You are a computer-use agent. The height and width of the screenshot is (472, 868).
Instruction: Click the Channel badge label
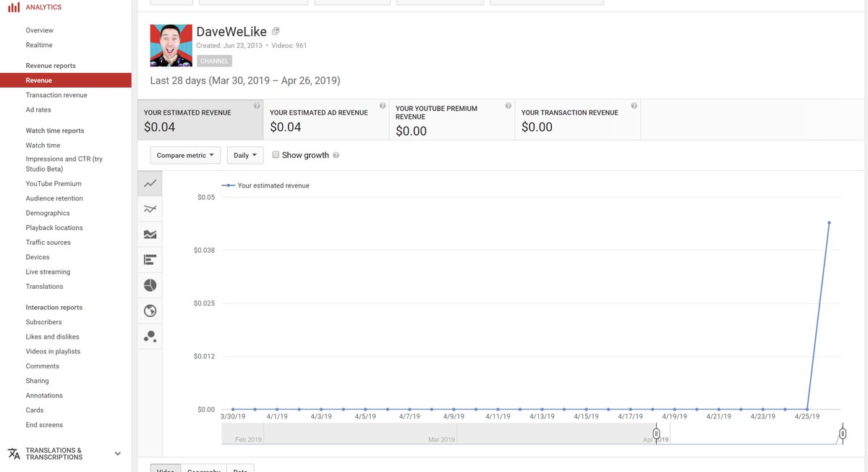click(214, 62)
